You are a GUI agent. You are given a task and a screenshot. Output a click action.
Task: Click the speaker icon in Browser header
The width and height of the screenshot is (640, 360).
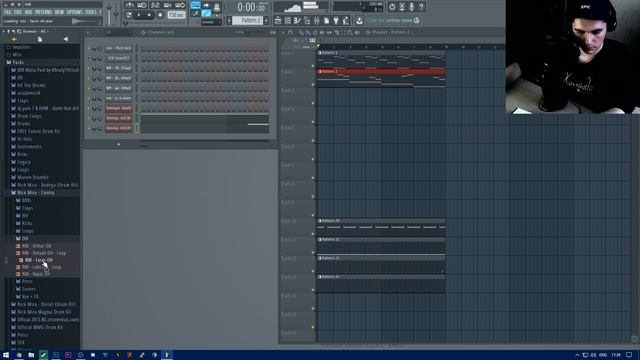click(x=66, y=39)
